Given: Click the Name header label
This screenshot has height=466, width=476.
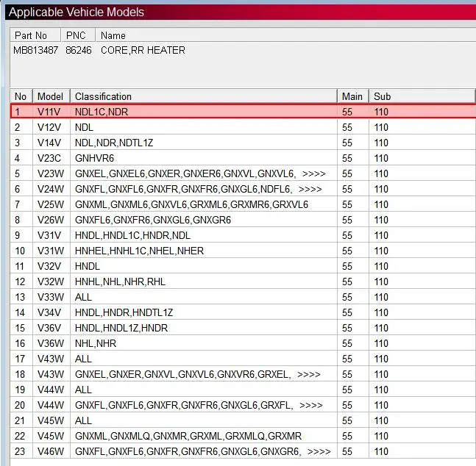Looking at the screenshot, I should (x=113, y=35).
